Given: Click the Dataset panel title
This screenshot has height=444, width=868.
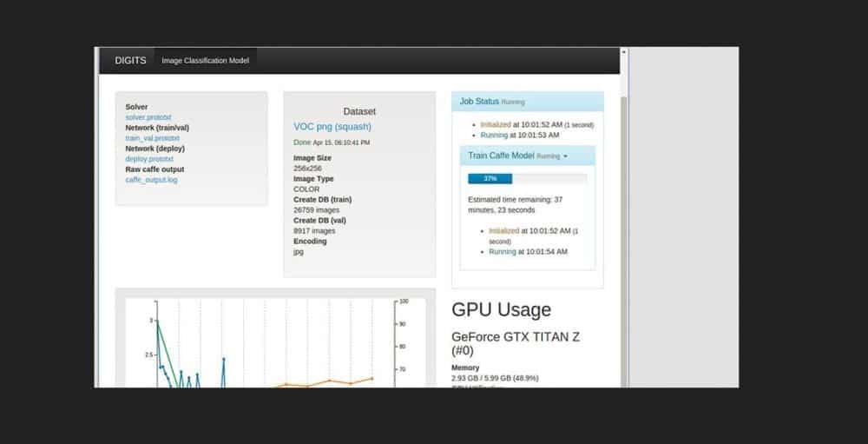Looking at the screenshot, I should [x=359, y=111].
